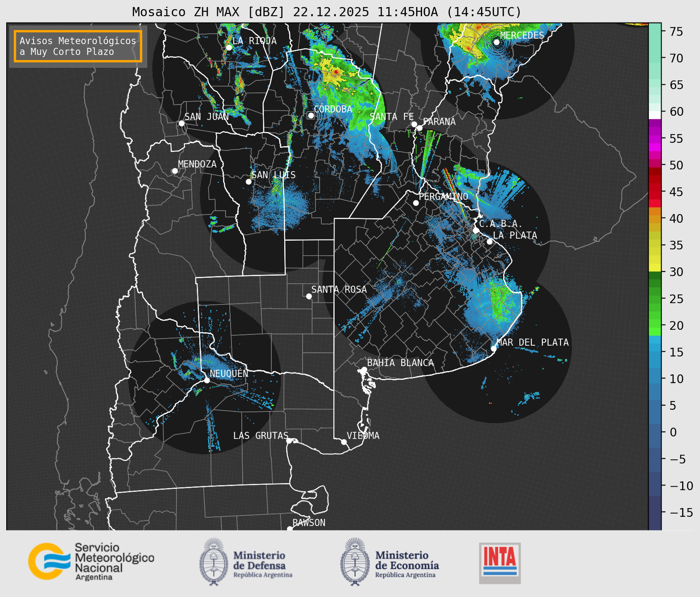
Task: Click the Neuquén city marker dot
Action: point(207,380)
